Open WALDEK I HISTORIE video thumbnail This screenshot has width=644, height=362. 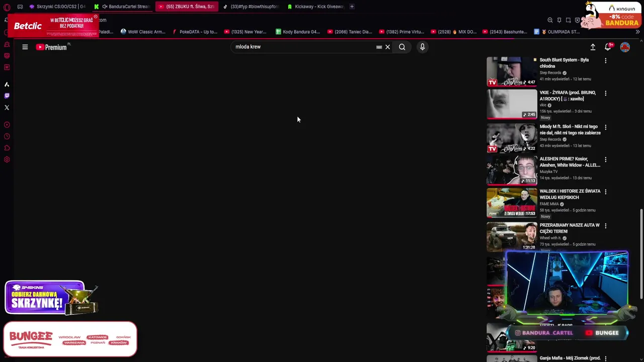tap(512, 203)
